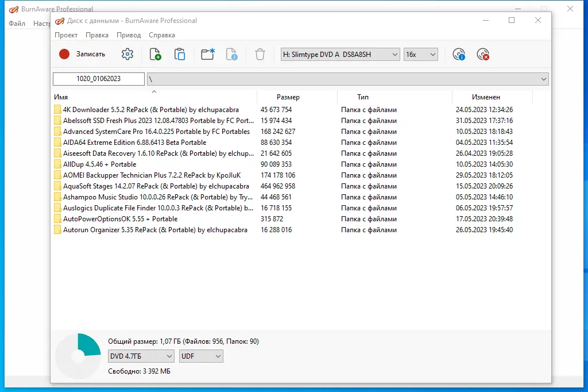
Task: Click the file properties info icon
Action: 232,54
